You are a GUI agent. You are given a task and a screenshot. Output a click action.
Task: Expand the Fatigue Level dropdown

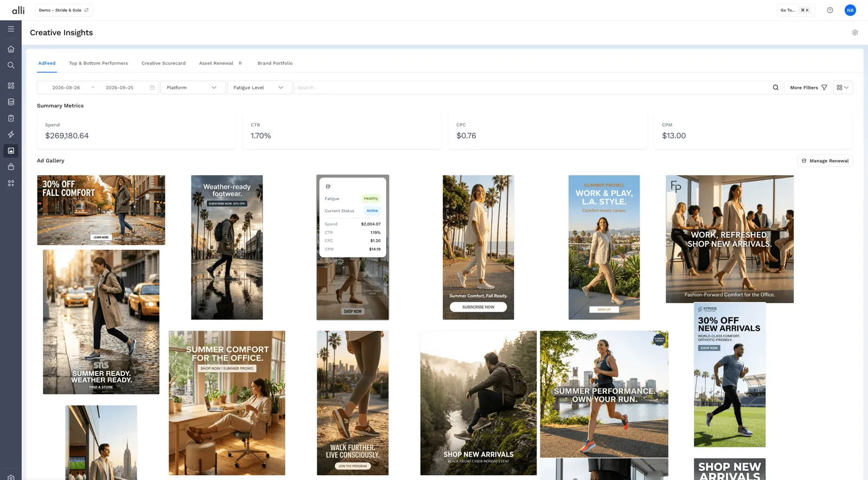click(x=259, y=87)
